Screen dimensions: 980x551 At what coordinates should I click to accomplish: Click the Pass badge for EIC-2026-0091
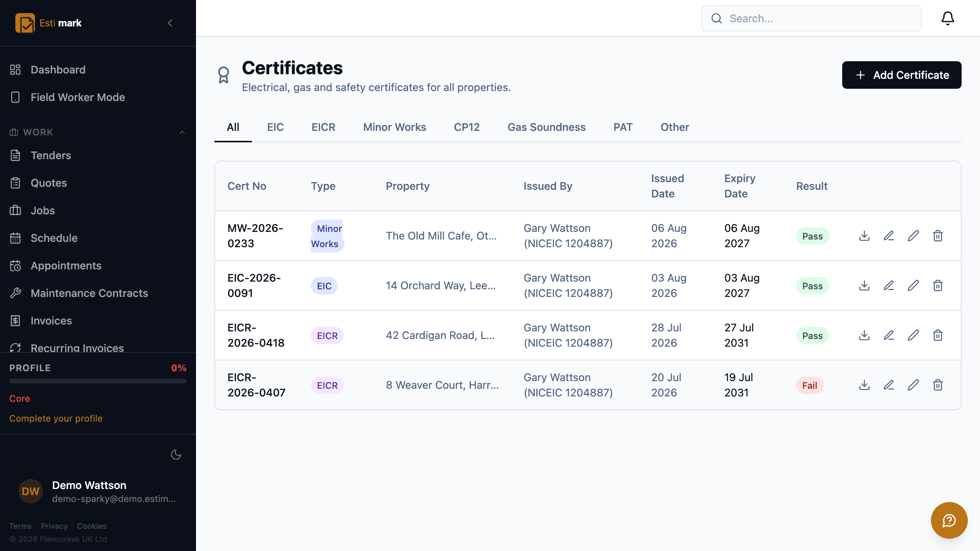[x=812, y=286]
